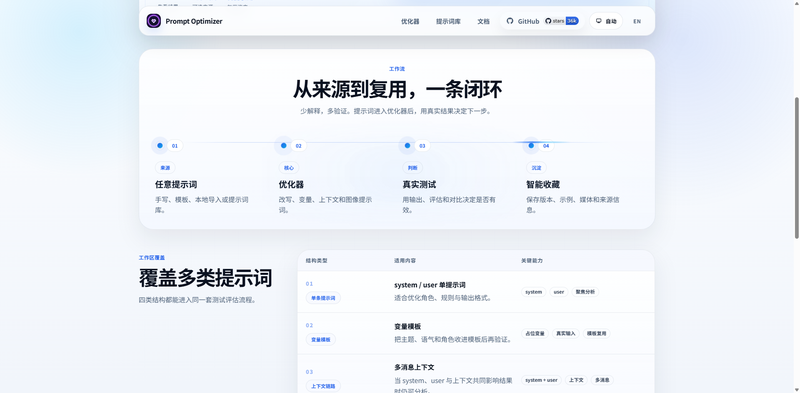Click the 占位变量 capability tag
The image size is (800, 393).
(x=535, y=333)
